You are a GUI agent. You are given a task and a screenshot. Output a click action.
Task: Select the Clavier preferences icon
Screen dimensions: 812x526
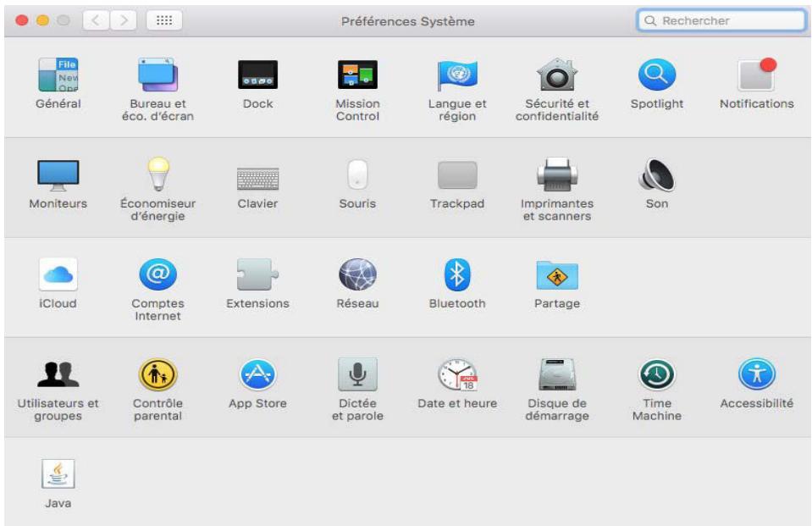(257, 176)
